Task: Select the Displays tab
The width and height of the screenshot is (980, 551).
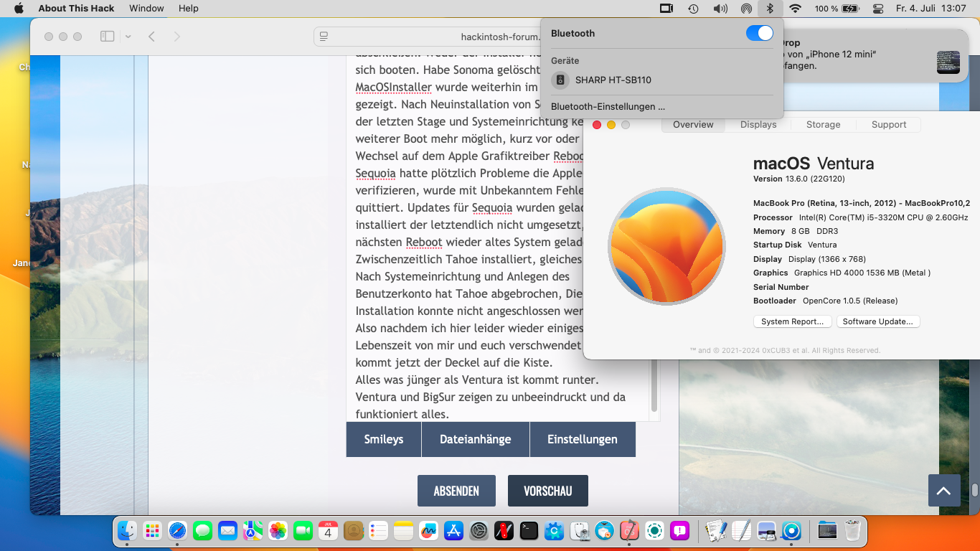Action: tap(758, 125)
